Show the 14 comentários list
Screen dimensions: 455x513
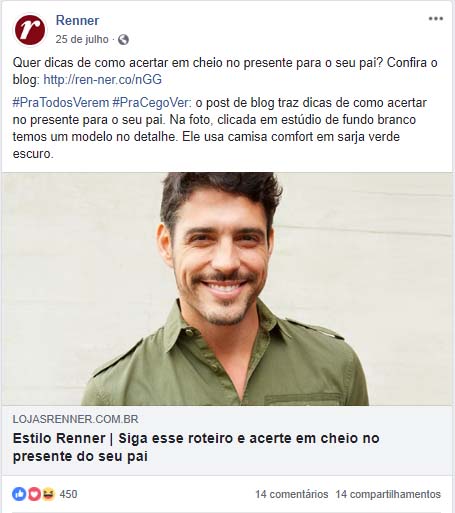coord(292,494)
